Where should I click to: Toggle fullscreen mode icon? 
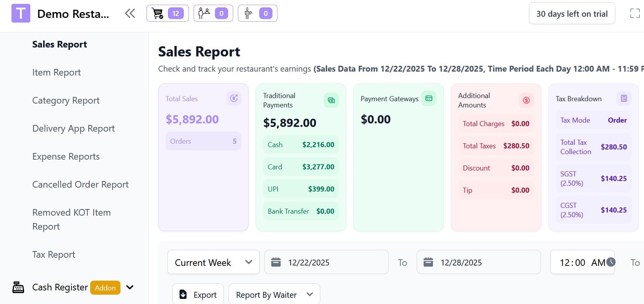point(634,14)
